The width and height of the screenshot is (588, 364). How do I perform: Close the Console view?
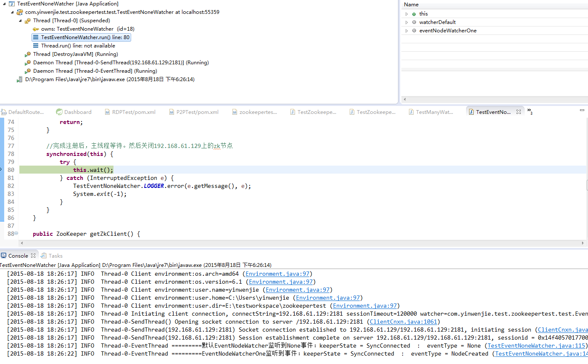[x=33, y=256]
